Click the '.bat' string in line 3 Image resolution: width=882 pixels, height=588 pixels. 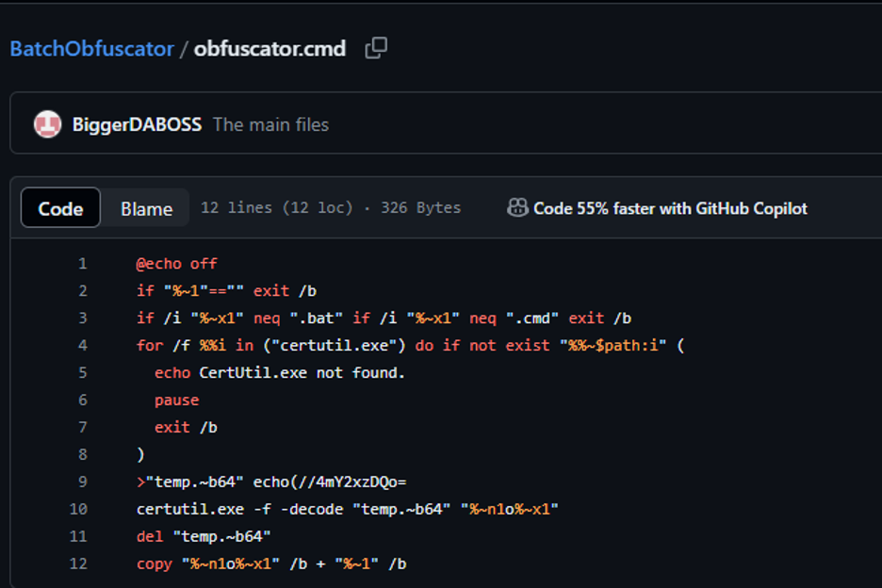[317, 318]
